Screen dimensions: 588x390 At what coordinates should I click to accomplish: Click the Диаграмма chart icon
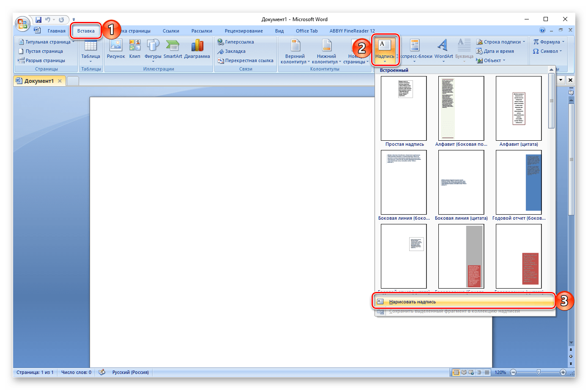197,49
